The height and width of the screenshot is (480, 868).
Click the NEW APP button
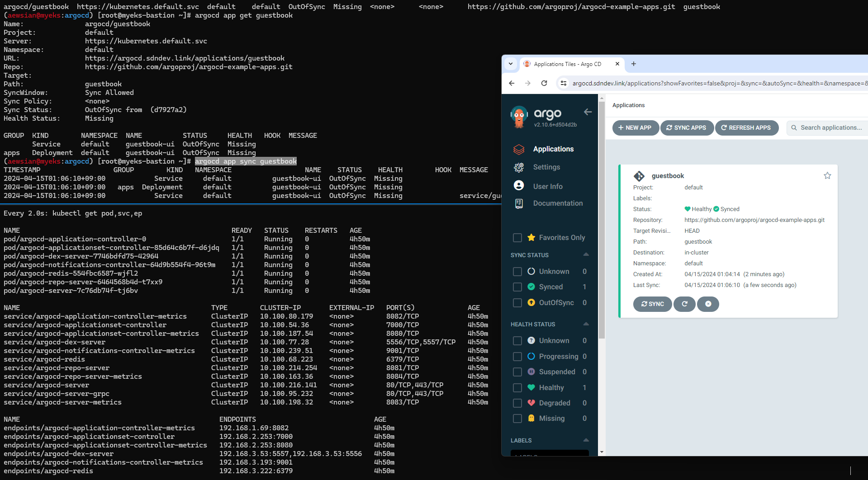[635, 128]
